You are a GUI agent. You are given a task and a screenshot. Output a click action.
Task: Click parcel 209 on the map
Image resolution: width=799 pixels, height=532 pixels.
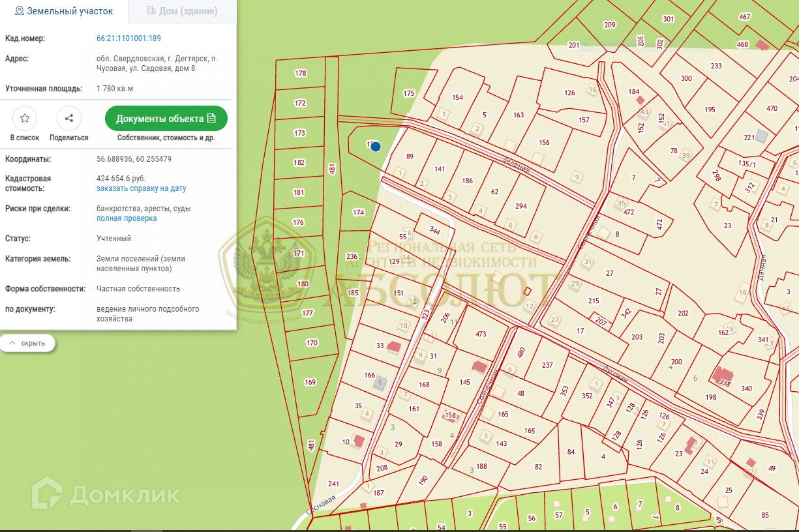tap(610, 25)
